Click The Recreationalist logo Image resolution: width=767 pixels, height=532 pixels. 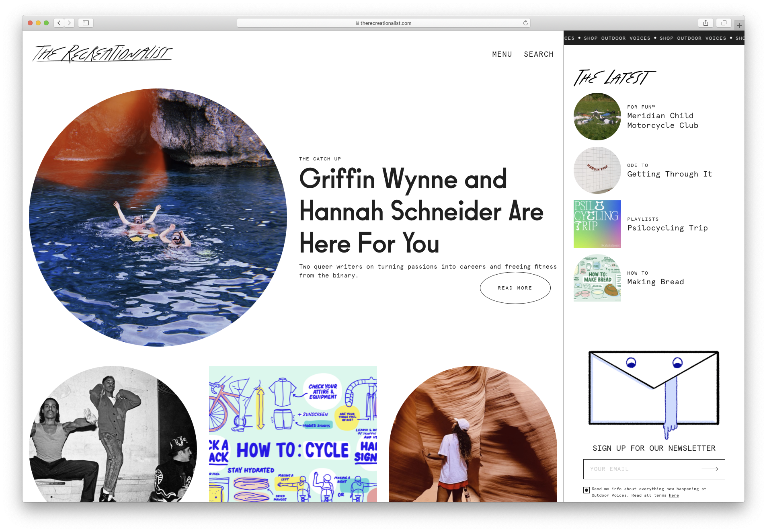click(103, 53)
